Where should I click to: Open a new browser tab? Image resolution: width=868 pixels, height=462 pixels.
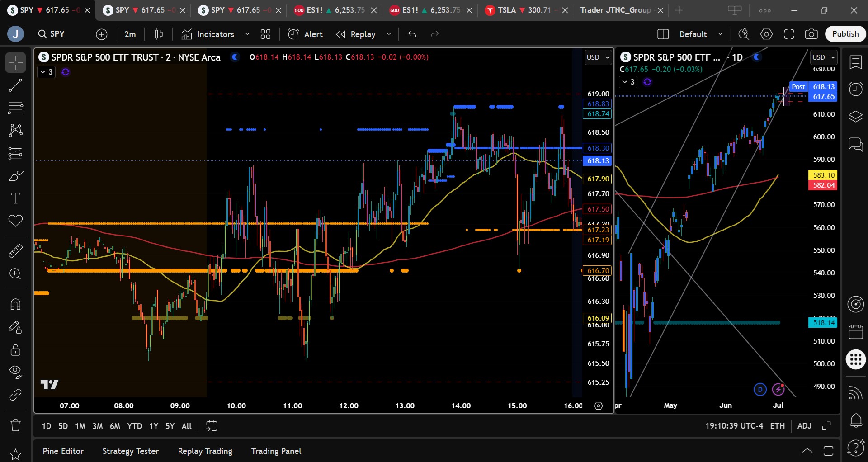tap(679, 10)
